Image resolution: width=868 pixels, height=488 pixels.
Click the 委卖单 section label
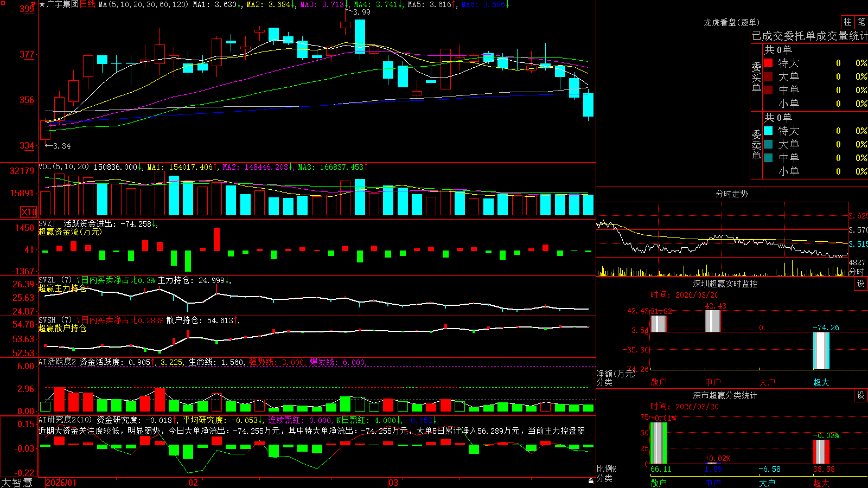[x=756, y=145]
